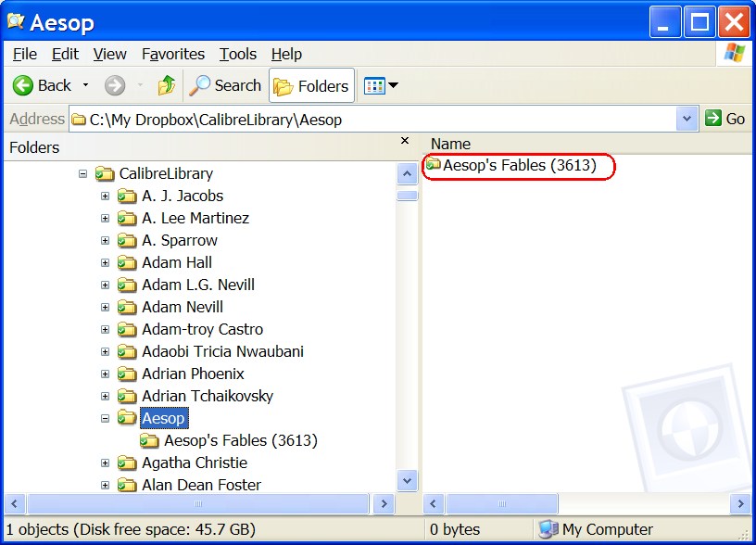The height and width of the screenshot is (545, 756).
Task: Click the address bar path field
Action: coord(373,120)
